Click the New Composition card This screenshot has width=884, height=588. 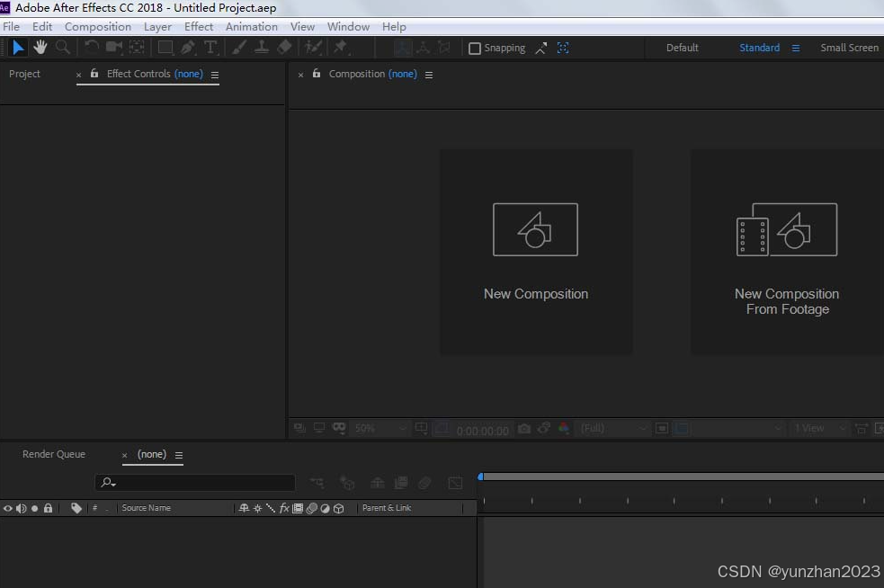[x=536, y=252]
